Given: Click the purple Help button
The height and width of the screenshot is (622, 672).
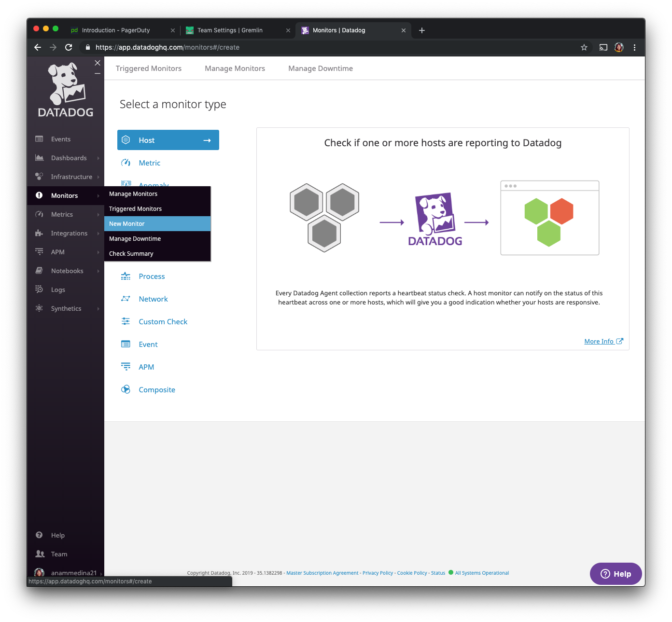Looking at the screenshot, I should 616,574.
